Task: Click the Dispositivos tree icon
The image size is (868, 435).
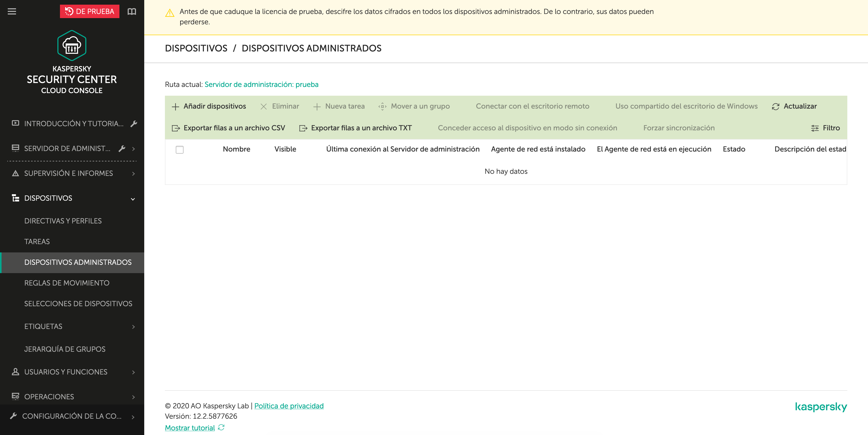Action: 16,198
